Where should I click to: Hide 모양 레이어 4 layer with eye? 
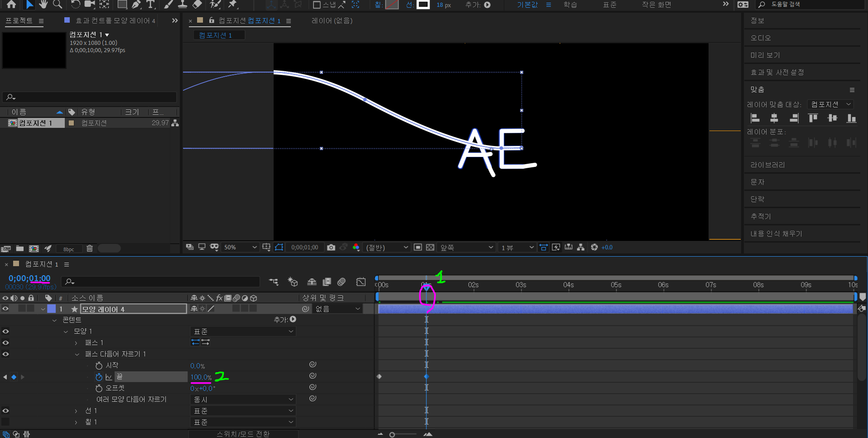coord(5,309)
